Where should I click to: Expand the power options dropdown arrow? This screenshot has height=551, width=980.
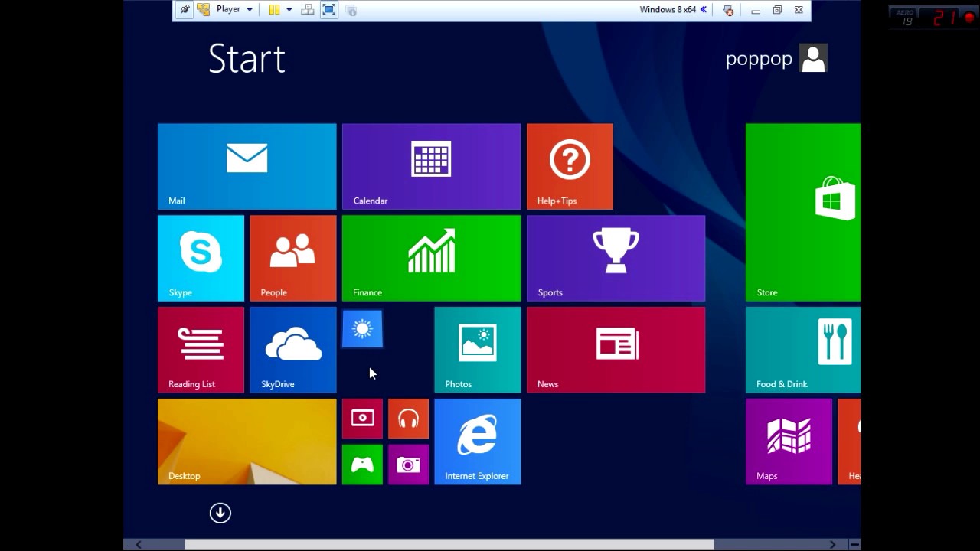[x=289, y=10]
